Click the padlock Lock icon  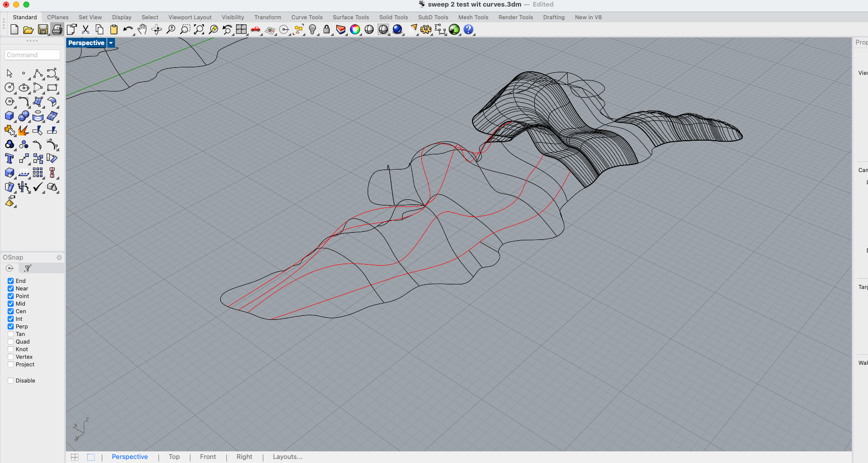[327, 29]
